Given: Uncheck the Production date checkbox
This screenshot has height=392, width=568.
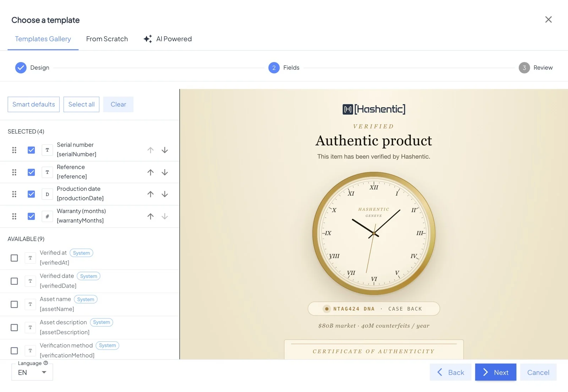Looking at the screenshot, I should click(x=31, y=194).
